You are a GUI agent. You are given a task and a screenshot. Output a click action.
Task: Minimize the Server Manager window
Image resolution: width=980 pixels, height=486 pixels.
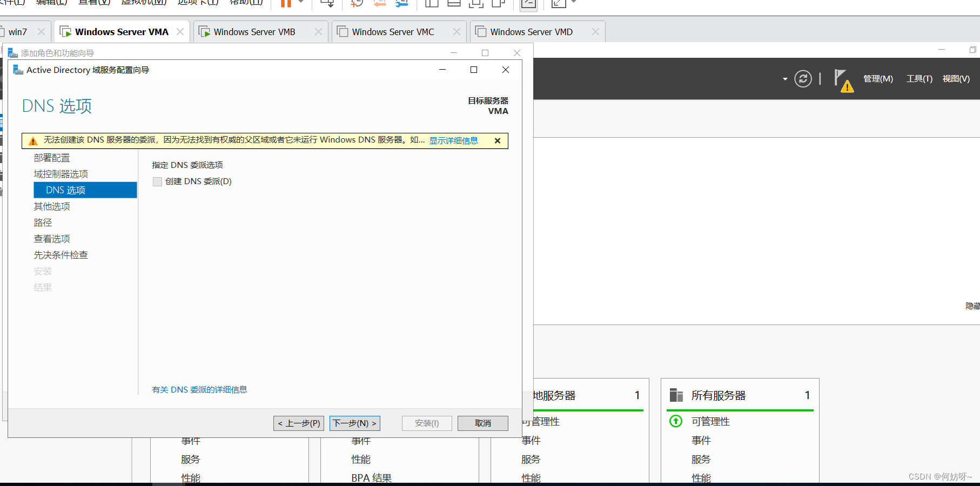tap(942, 50)
